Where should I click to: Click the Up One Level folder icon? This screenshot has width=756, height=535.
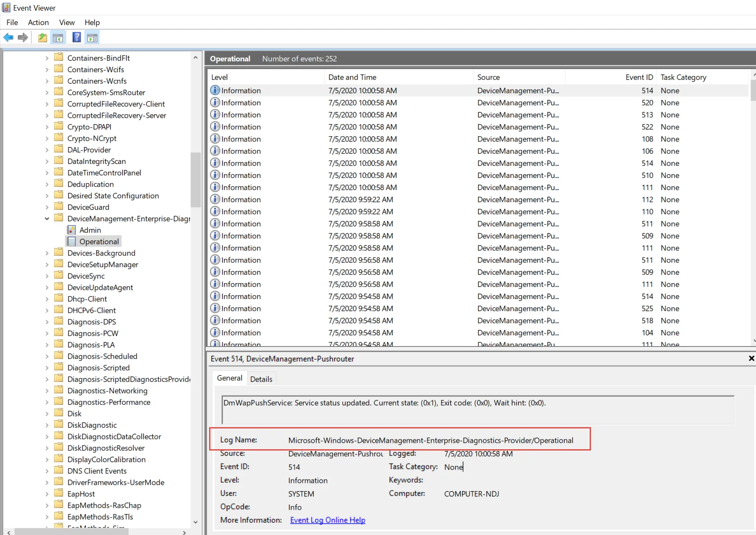(42, 38)
